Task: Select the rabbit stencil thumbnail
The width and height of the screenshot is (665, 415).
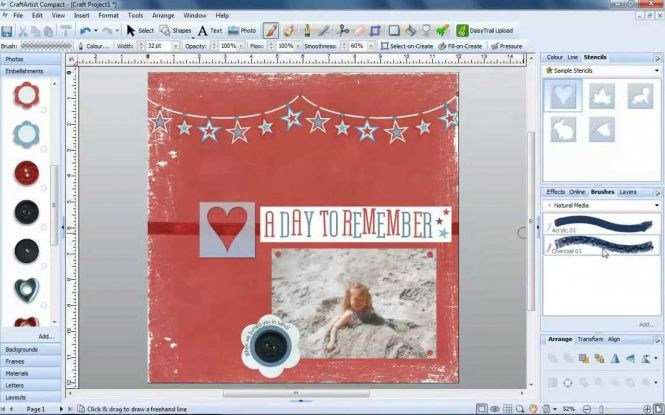Action: (x=563, y=129)
